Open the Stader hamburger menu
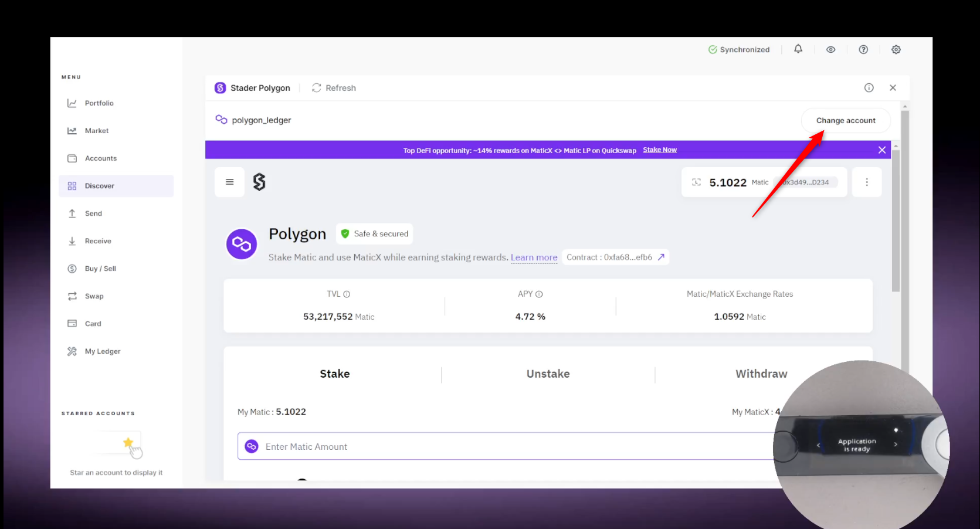The image size is (980, 529). tap(230, 182)
